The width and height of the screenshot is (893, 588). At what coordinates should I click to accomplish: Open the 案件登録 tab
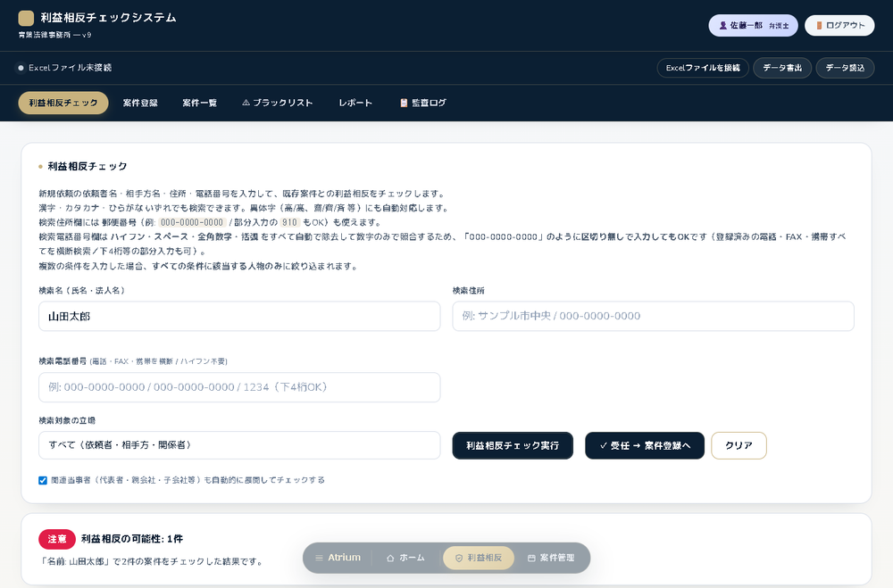[140, 103]
